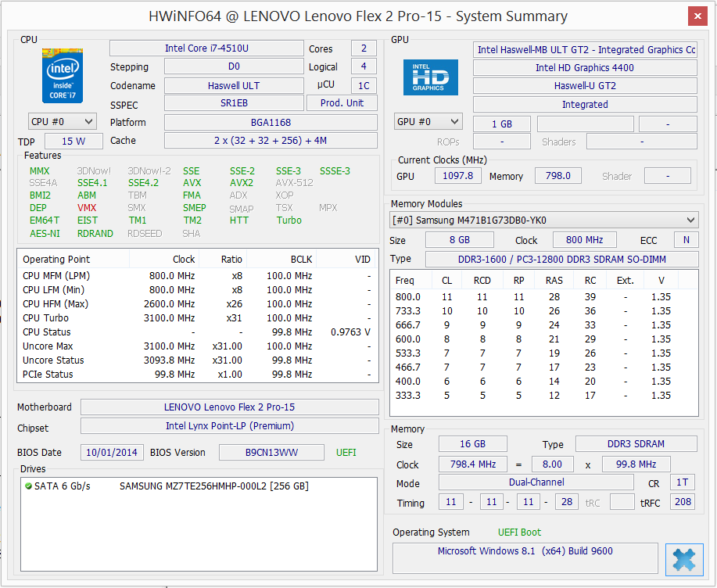Expand the Samsung memory module dropdown

543,220
